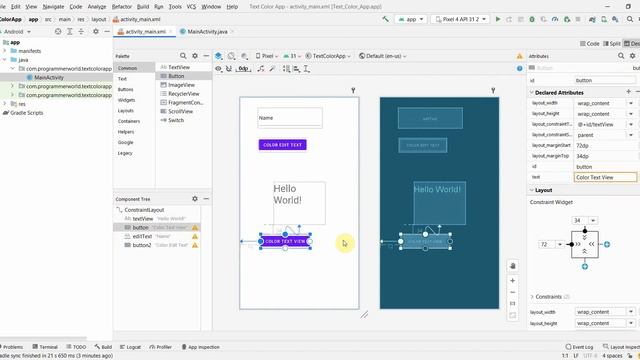Open the Palette settings gear
Viewport: 640px width, 360px height.
[x=195, y=56]
